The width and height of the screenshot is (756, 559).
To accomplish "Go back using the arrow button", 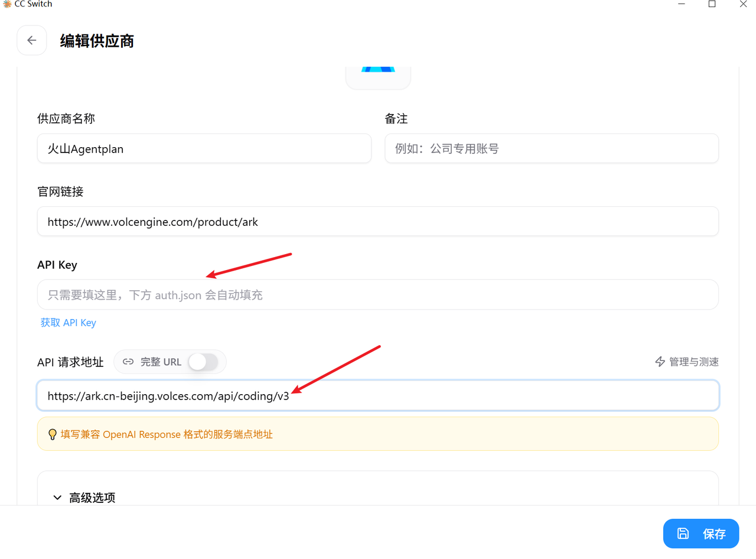I will [32, 40].
